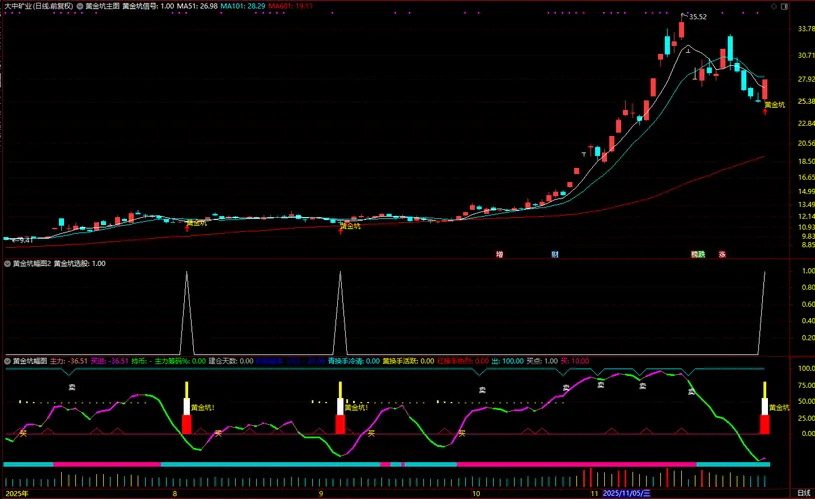Screen dimensions: 815x499
Task: Click the August spike in the 黄金坑选股 panel
Action: coord(187,312)
